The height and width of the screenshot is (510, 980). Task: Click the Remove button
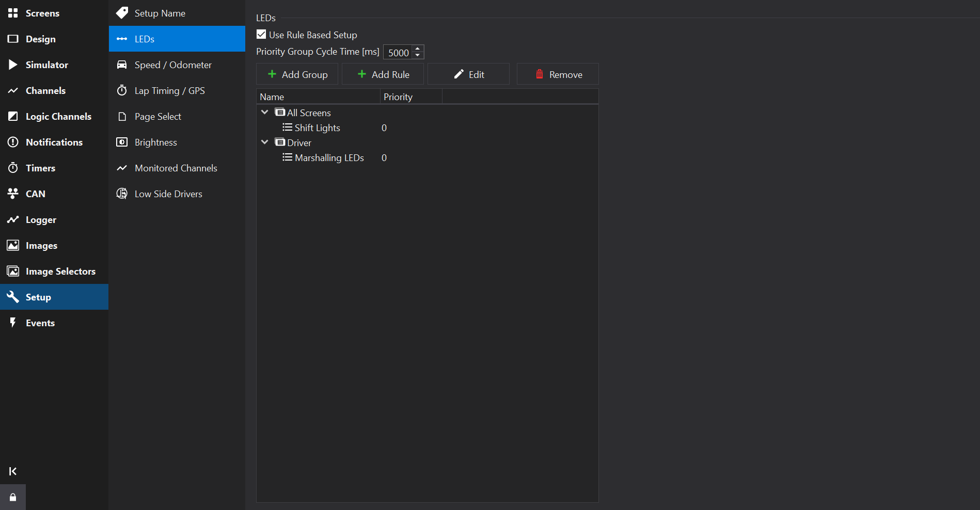[x=558, y=74]
